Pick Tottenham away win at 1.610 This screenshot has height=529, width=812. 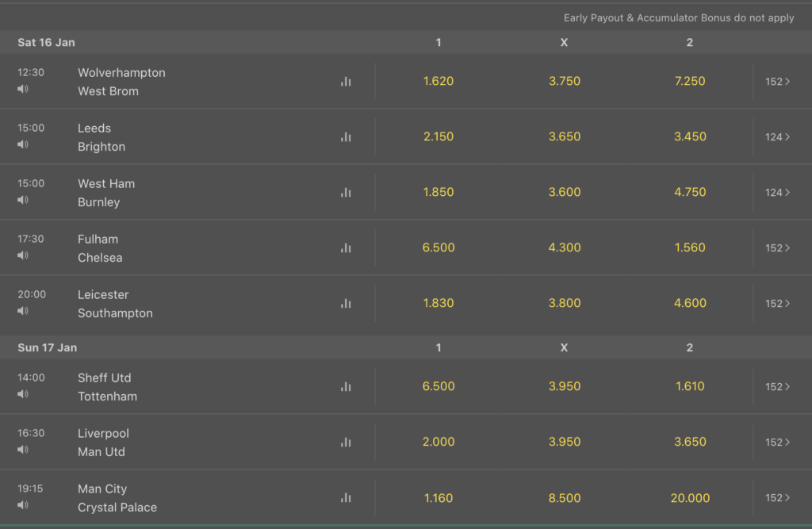(x=690, y=386)
